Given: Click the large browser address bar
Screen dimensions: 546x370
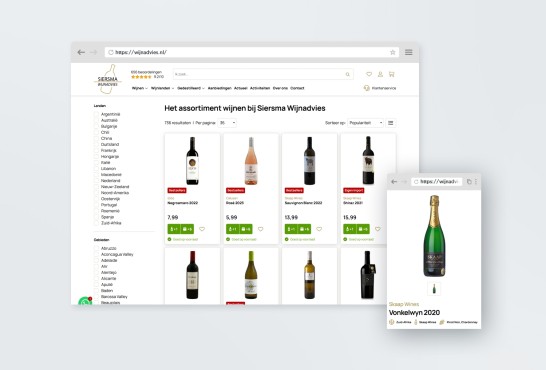Looking at the screenshot, I should coord(252,52).
